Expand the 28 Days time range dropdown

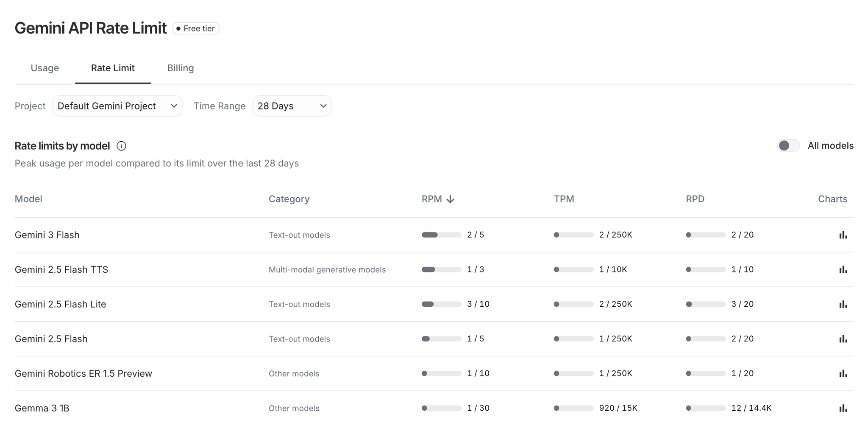pyautogui.click(x=292, y=106)
